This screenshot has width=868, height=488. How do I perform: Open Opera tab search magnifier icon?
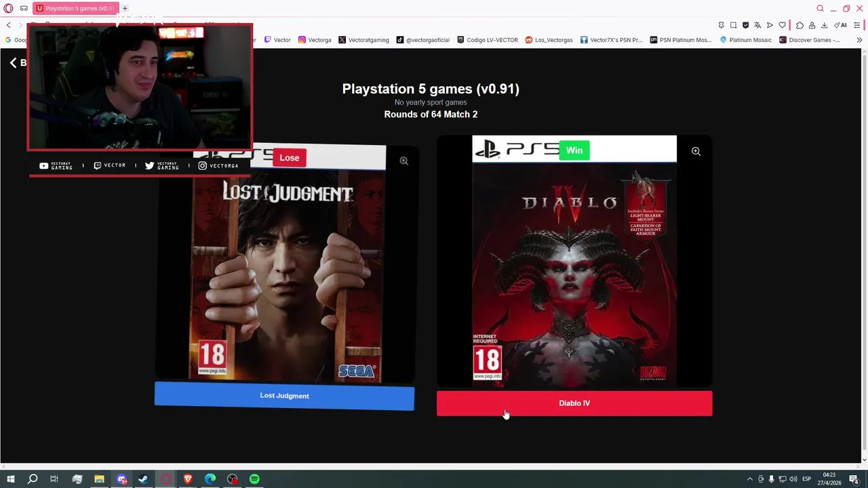(x=820, y=8)
